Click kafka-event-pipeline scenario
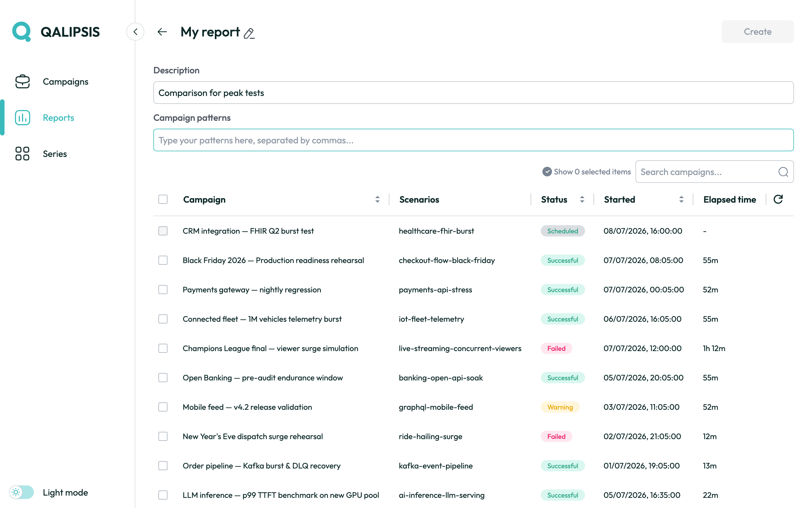This screenshot has height=508, width=812. [436, 466]
